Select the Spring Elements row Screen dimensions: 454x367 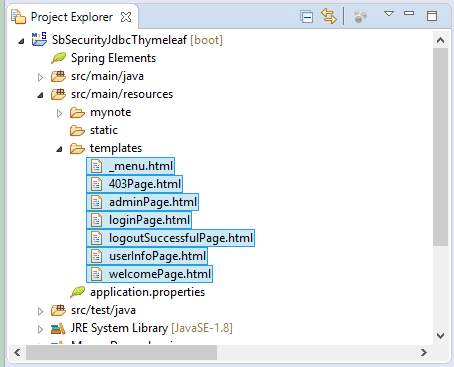pos(113,58)
